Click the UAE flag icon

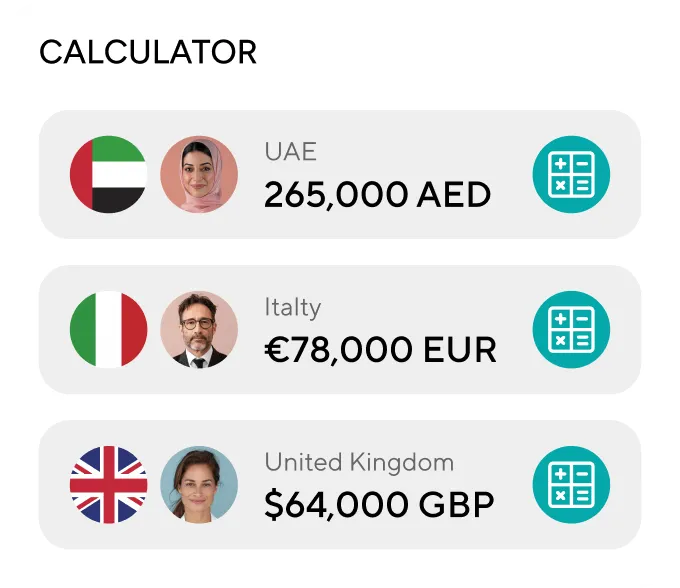[108, 174]
